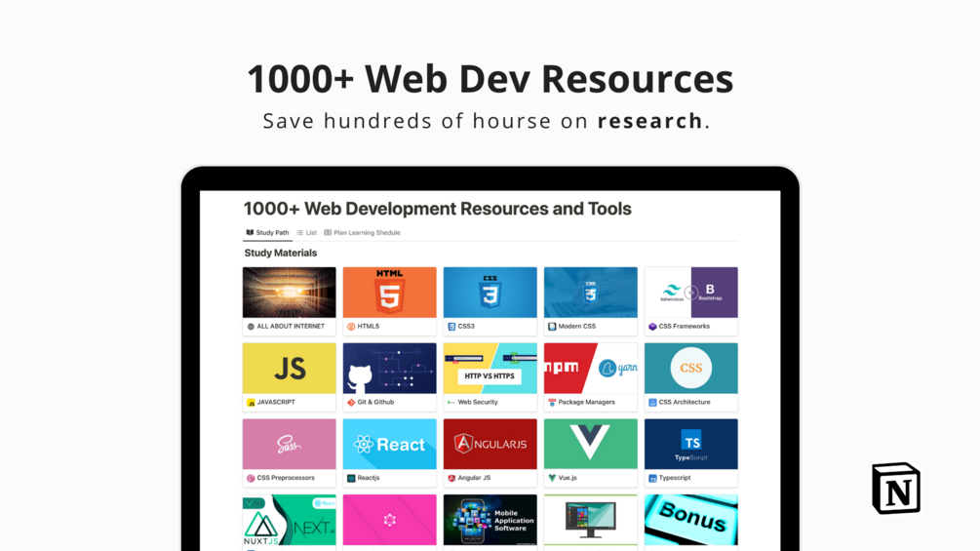Click the HTML5 page icon

click(x=351, y=327)
